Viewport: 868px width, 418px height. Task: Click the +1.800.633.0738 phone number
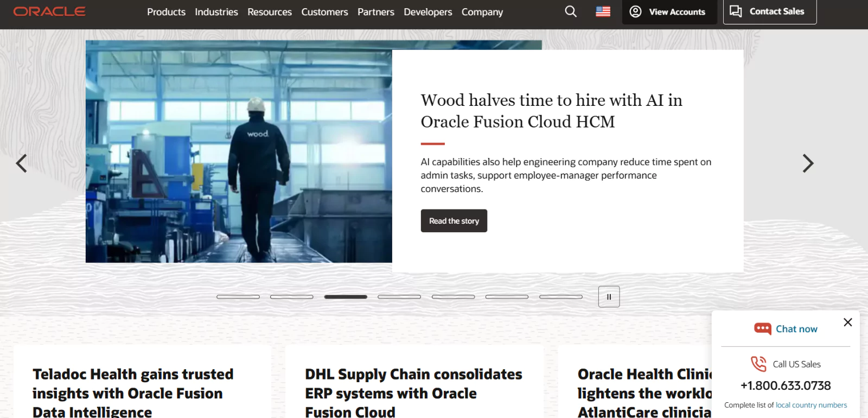[786, 385]
